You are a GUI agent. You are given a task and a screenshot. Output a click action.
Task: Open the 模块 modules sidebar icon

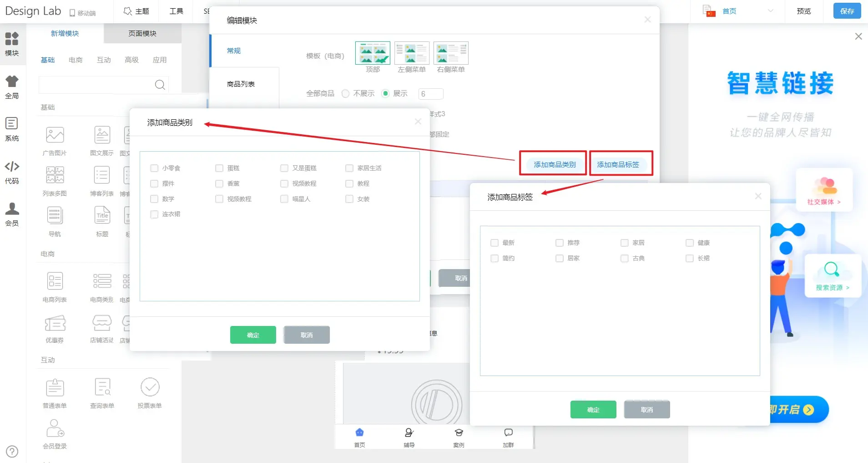[x=12, y=44]
